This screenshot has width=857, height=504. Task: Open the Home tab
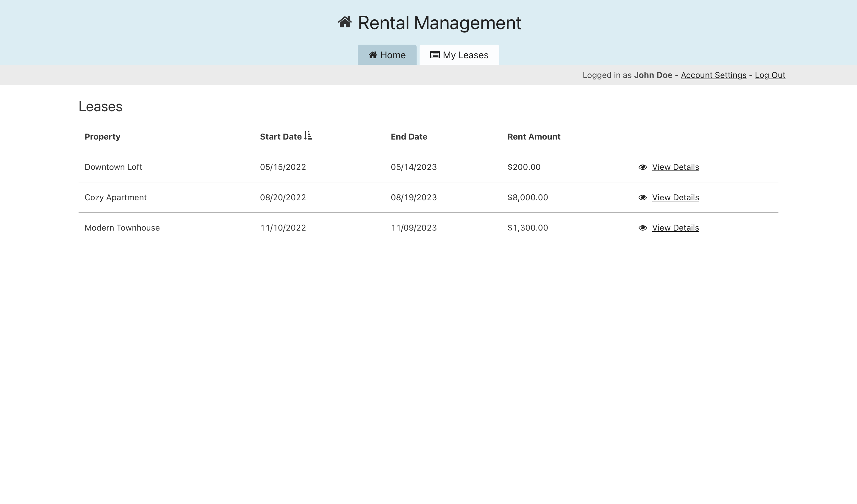point(387,55)
